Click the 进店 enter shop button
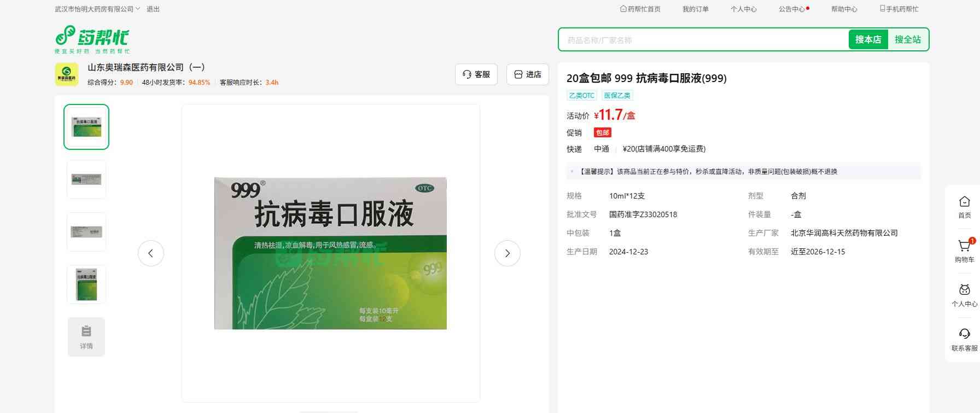980x413 pixels. pyautogui.click(x=528, y=74)
